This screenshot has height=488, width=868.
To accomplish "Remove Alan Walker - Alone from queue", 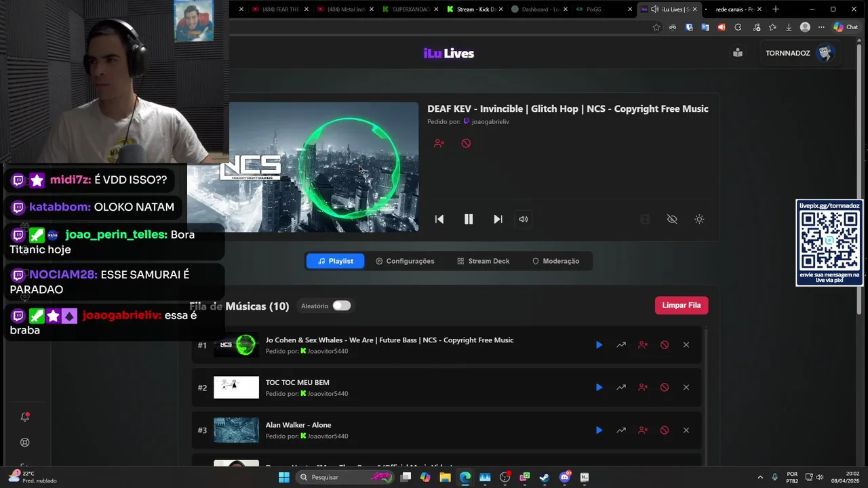I will tap(686, 430).
